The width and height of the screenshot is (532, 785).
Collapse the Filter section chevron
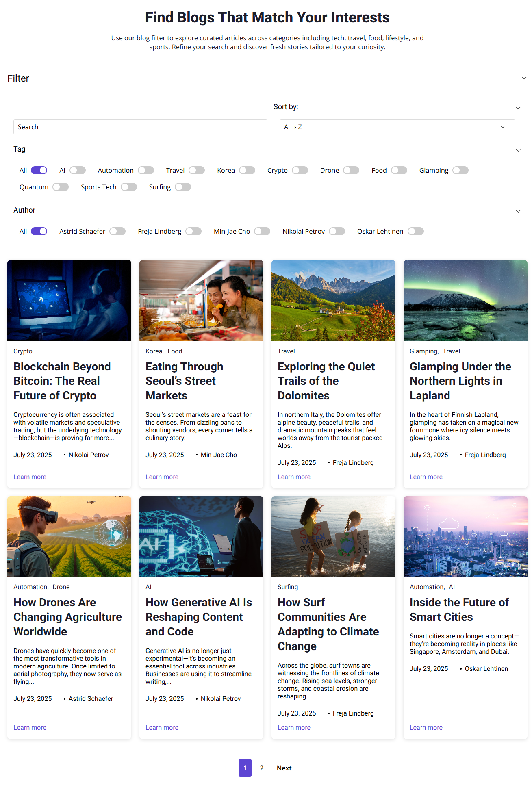tap(524, 78)
